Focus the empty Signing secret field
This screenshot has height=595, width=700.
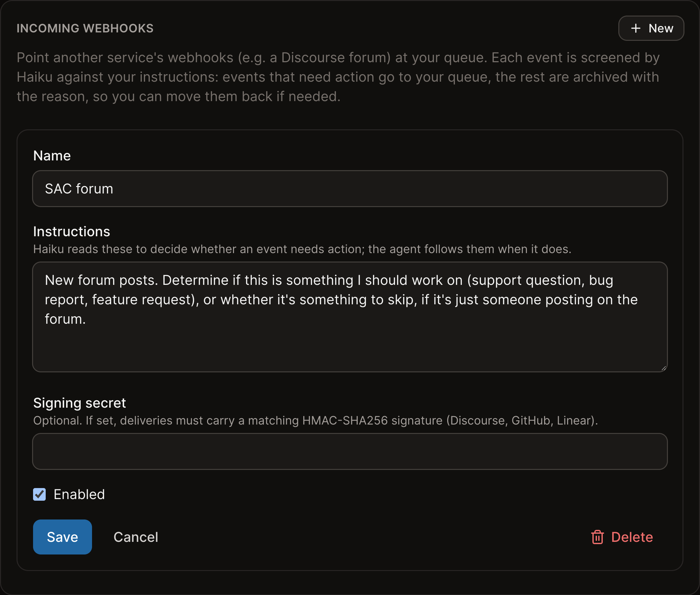pyautogui.click(x=350, y=451)
